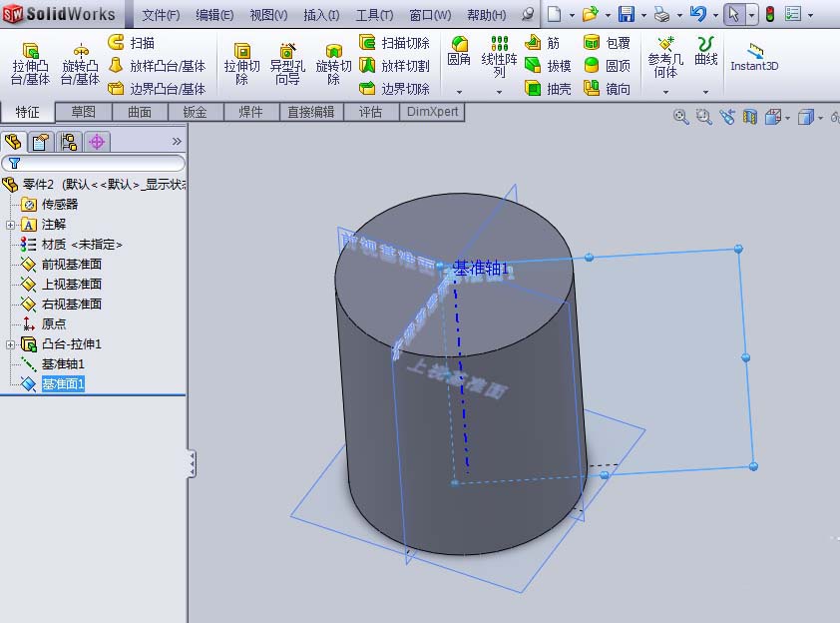Select the 旋转凸台/基体 revolve boss tool
This screenshot has width=840, height=623.
[81, 64]
